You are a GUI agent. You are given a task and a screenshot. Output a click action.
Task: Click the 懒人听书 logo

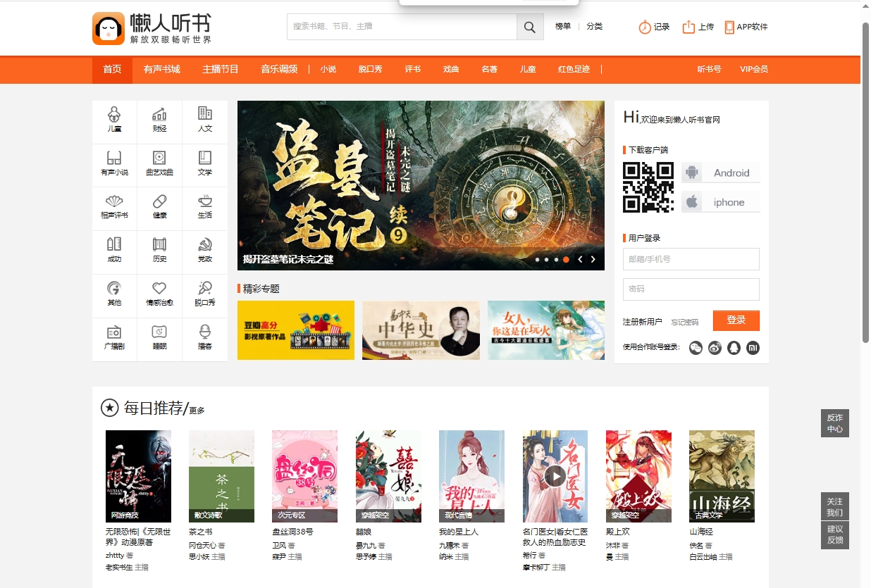[x=152, y=28]
